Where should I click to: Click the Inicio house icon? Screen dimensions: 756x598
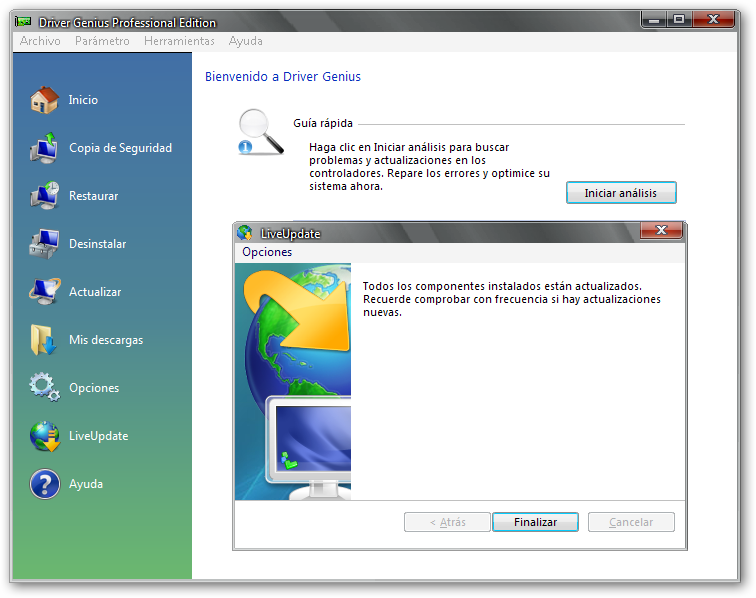pyautogui.click(x=45, y=100)
